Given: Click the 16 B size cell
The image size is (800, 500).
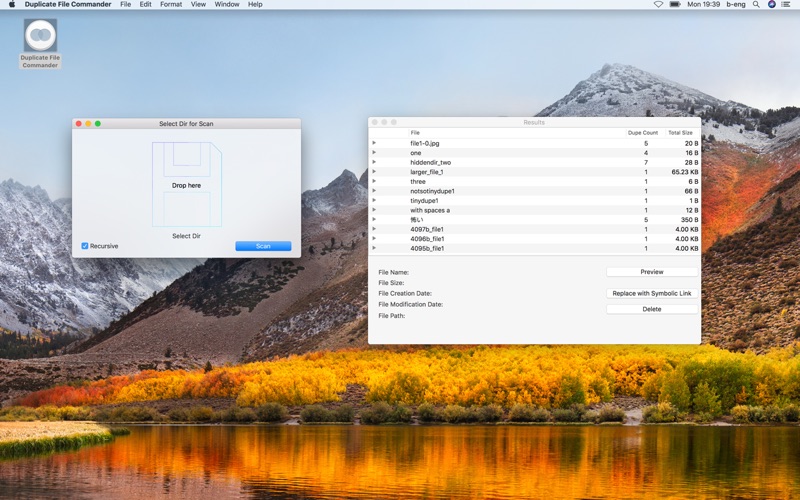Looking at the screenshot, I should (691, 153).
